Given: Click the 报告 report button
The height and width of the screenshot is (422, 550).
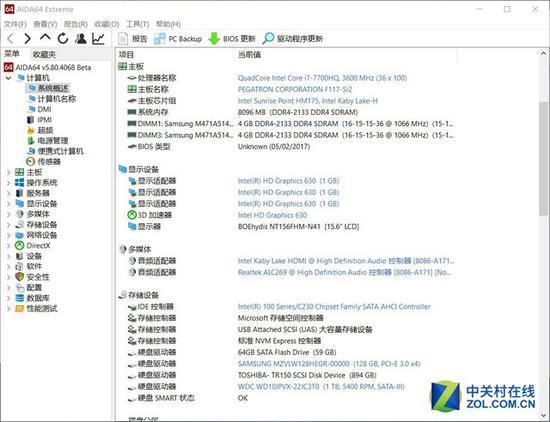Looking at the screenshot, I should coord(133,39).
